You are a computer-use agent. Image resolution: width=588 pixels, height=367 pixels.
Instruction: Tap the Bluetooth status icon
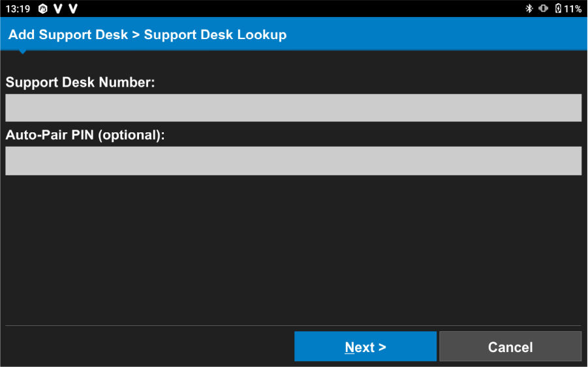pyautogui.click(x=529, y=8)
